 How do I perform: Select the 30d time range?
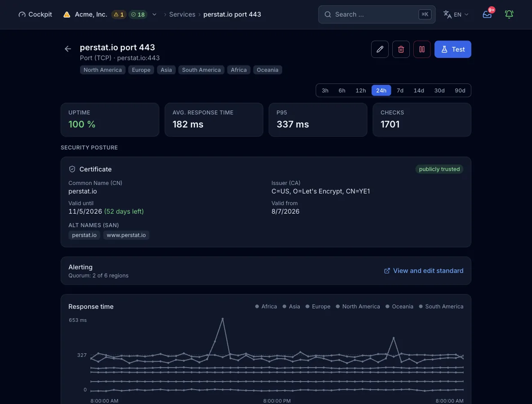tap(439, 91)
